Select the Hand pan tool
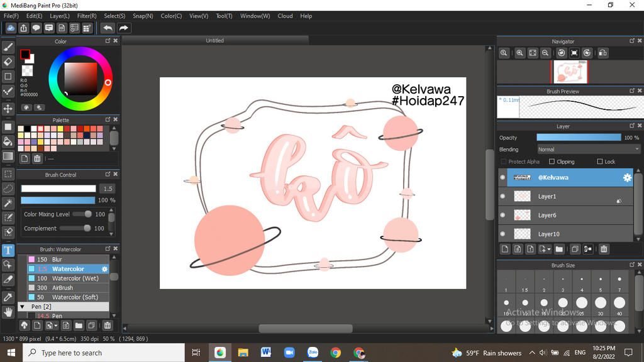644x362 pixels. click(x=8, y=312)
